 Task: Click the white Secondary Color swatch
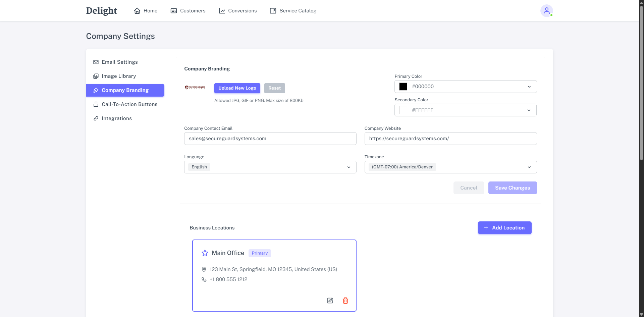click(x=403, y=110)
